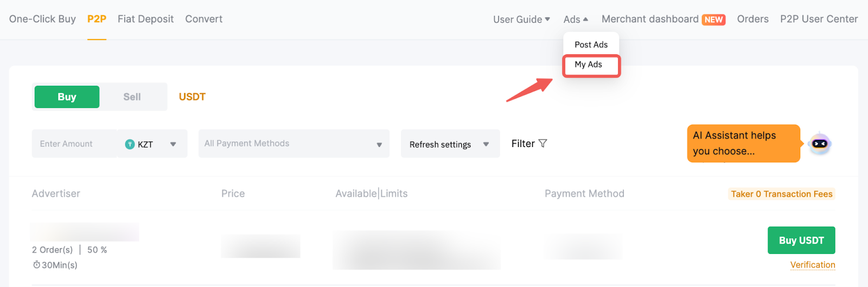The height and width of the screenshot is (287, 868).
Task: Open the All Payment Methods dropdown
Action: click(x=293, y=144)
